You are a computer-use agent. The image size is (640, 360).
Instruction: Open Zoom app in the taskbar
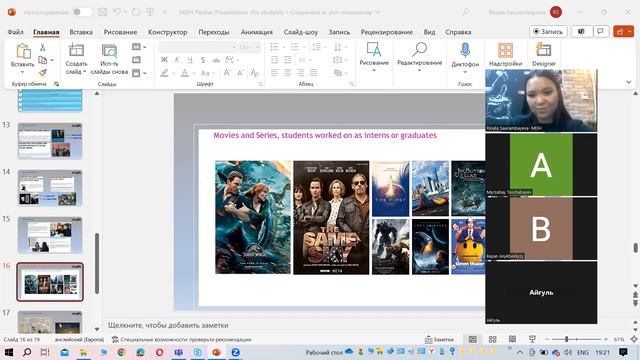(236, 352)
